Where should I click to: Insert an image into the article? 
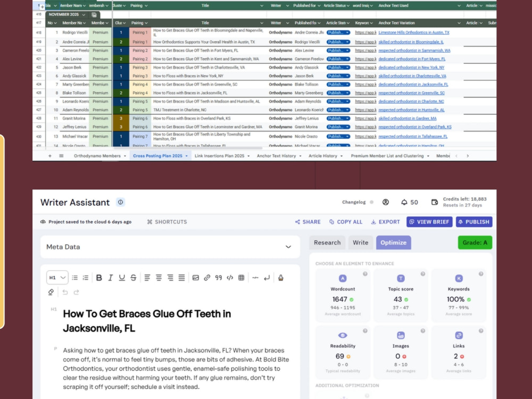coord(195,278)
